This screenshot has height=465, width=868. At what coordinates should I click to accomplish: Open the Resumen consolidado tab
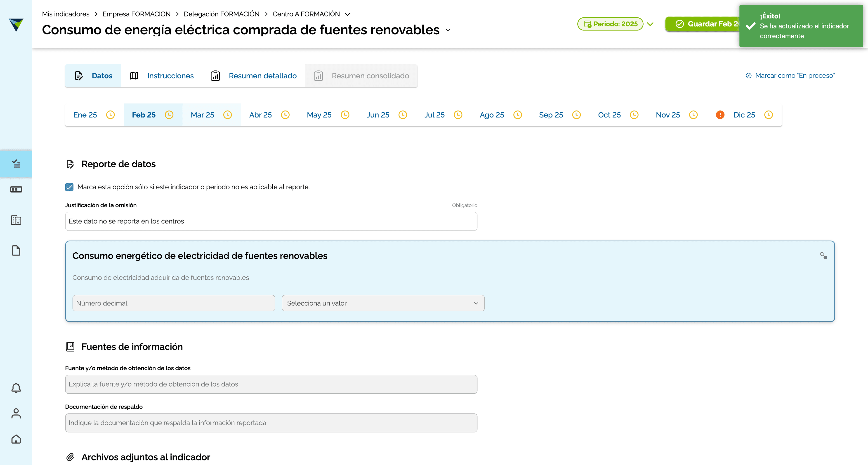tap(361, 76)
